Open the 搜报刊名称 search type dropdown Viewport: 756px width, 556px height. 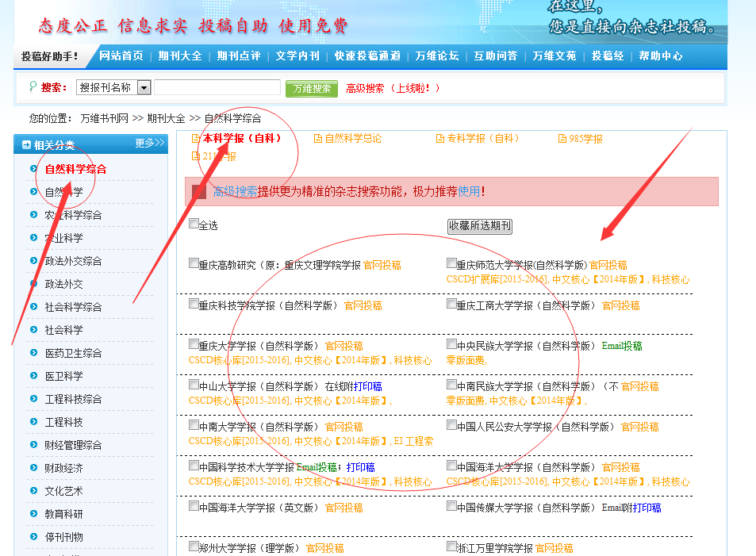click(144, 88)
